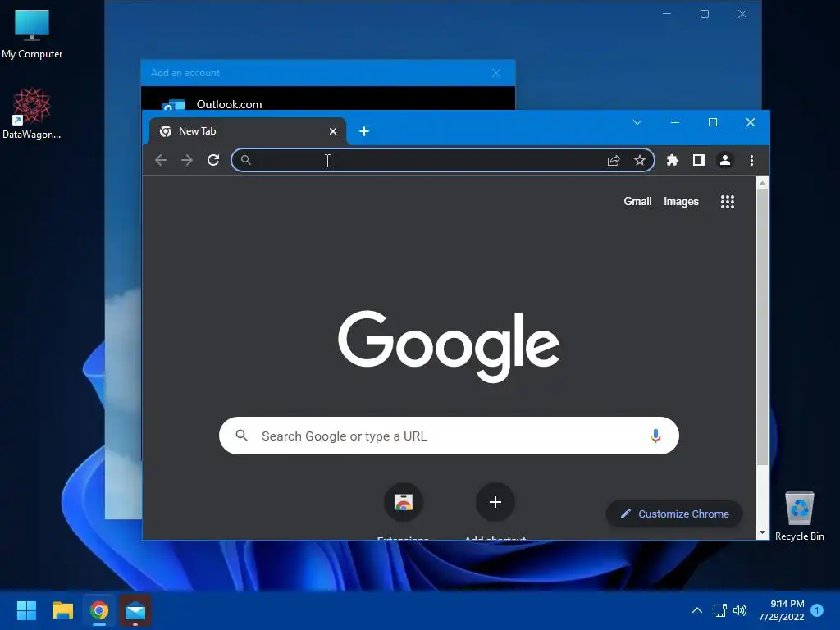This screenshot has width=840, height=630.
Task: Reload the page in Chrome
Action: click(213, 160)
